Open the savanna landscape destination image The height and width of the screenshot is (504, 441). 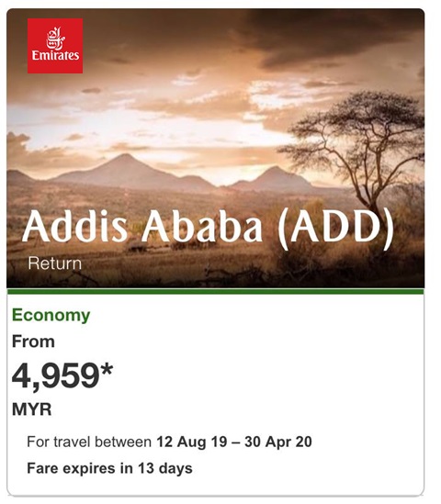(x=216, y=148)
